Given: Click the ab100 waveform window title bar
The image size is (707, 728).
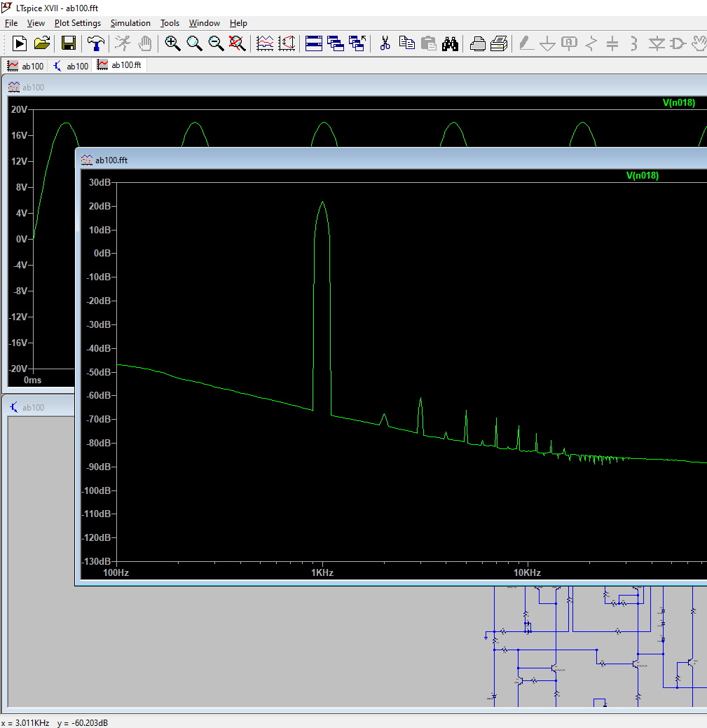Looking at the screenshot, I should point(355,87).
